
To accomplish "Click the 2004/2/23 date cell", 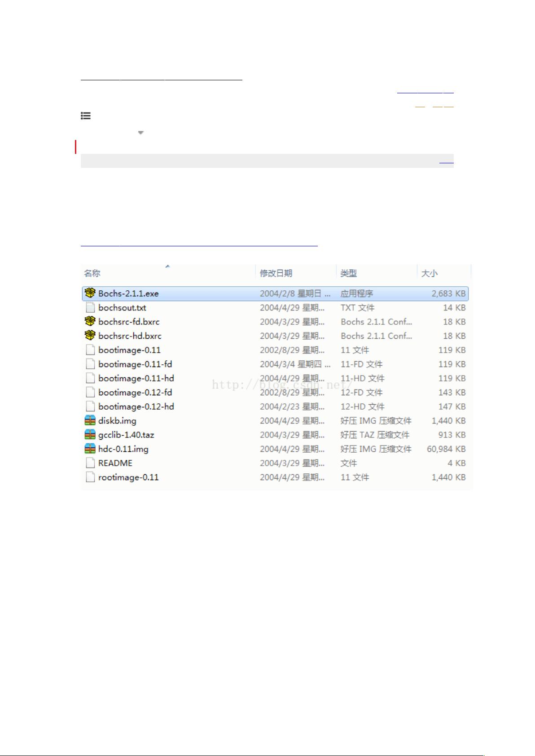I will 292,406.
